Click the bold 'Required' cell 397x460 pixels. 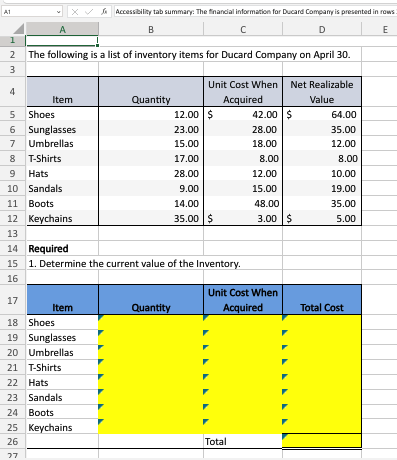[x=62, y=248]
